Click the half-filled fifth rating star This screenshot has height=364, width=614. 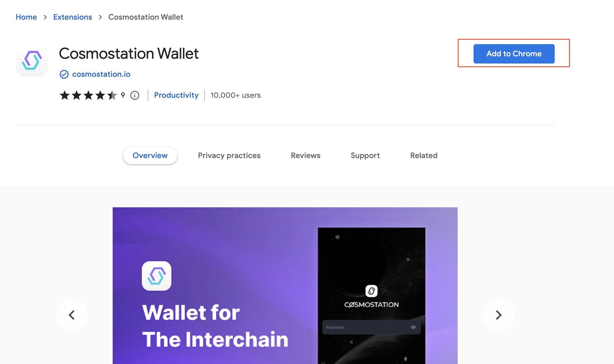(x=112, y=95)
